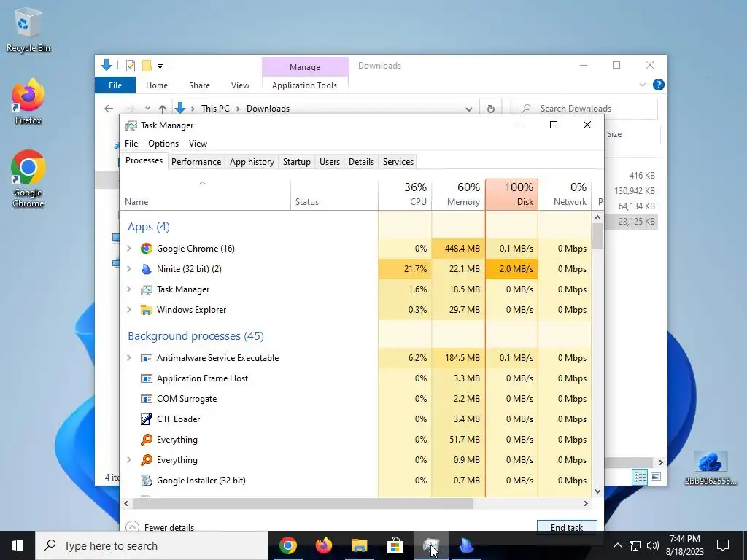The width and height of the screenshot is (747, 560).
Task: Click the Explorer back arrow
Action: (x=109, y=109)
